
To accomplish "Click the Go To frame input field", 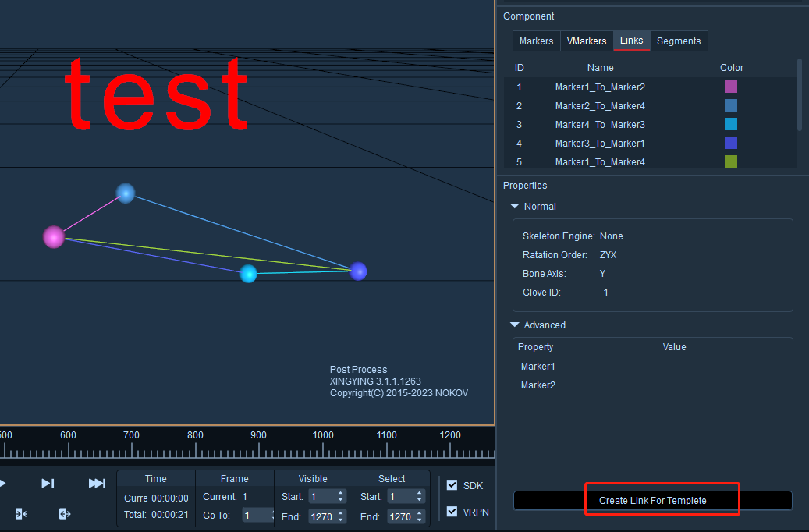I will coord(257,516).
